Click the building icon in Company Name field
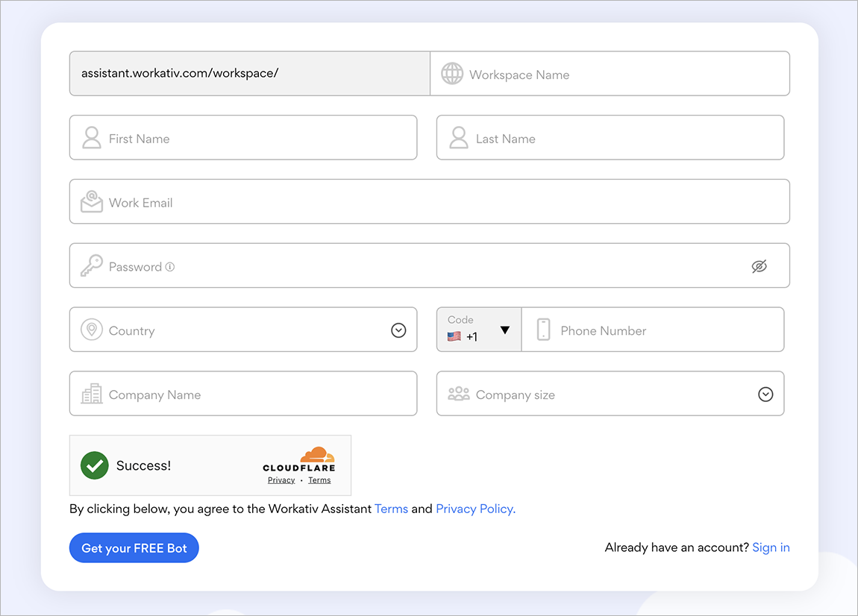 point(92,395)
